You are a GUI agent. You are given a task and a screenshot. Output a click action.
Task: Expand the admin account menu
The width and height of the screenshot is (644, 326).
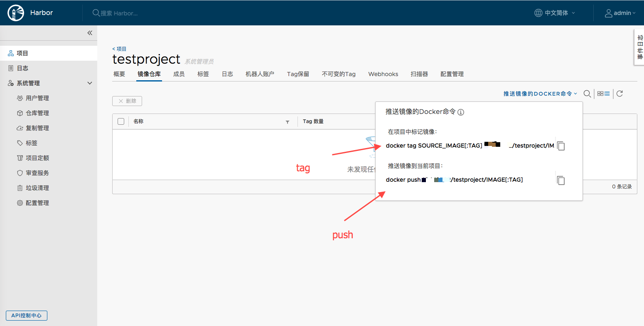(620, 12)
